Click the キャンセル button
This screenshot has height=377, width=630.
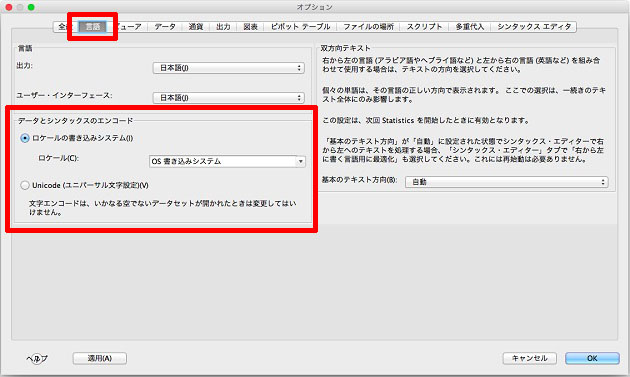click(530, 358)
